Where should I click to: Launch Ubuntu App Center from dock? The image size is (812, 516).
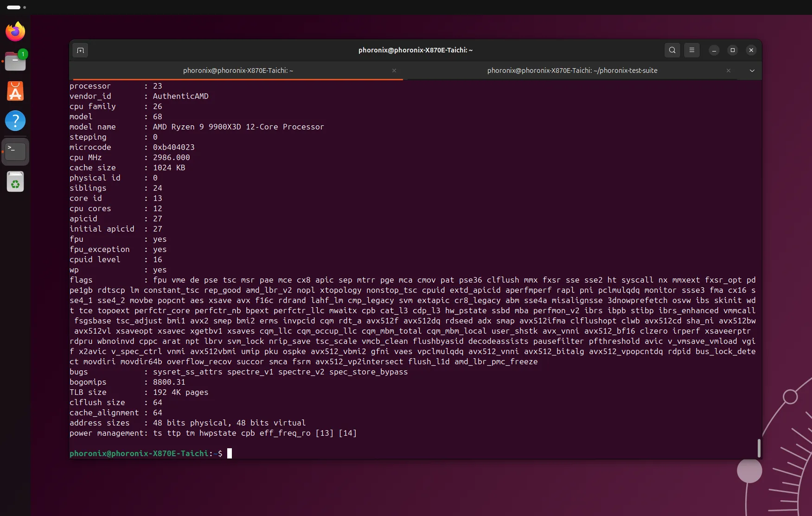click(15, 91)
